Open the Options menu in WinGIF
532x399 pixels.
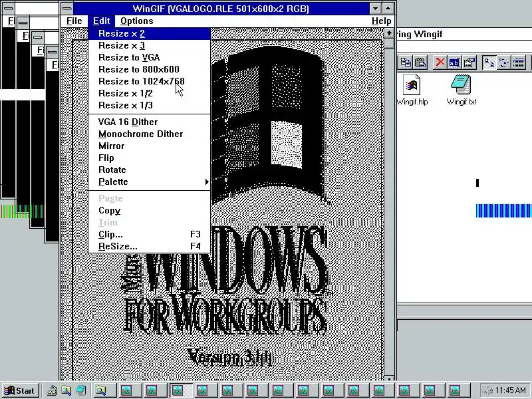[137, 21]
